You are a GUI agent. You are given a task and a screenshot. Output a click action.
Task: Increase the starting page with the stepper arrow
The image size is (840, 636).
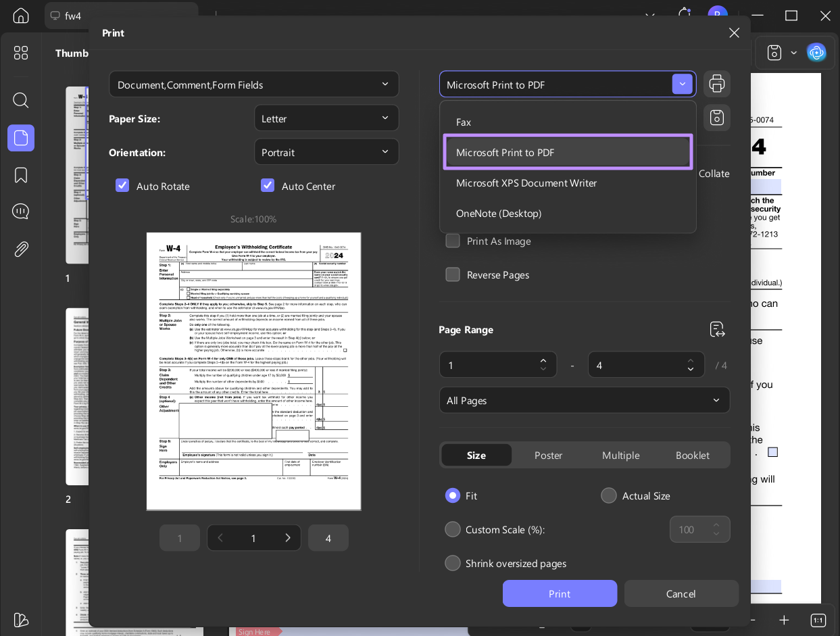point(543,360)
